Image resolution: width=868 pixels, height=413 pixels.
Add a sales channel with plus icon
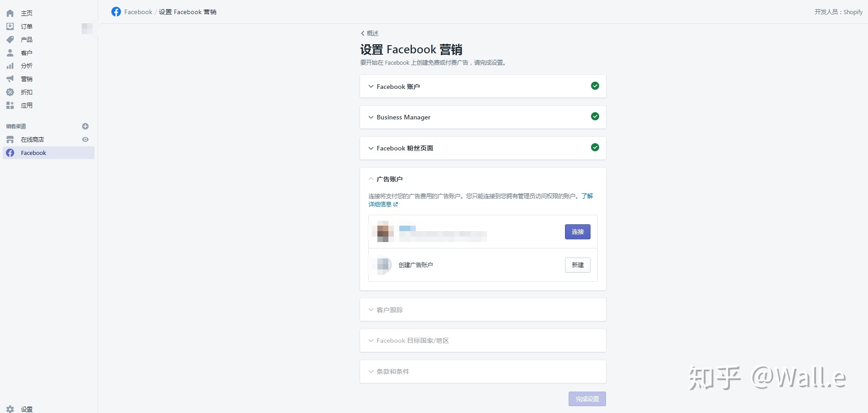click(85, 126)
